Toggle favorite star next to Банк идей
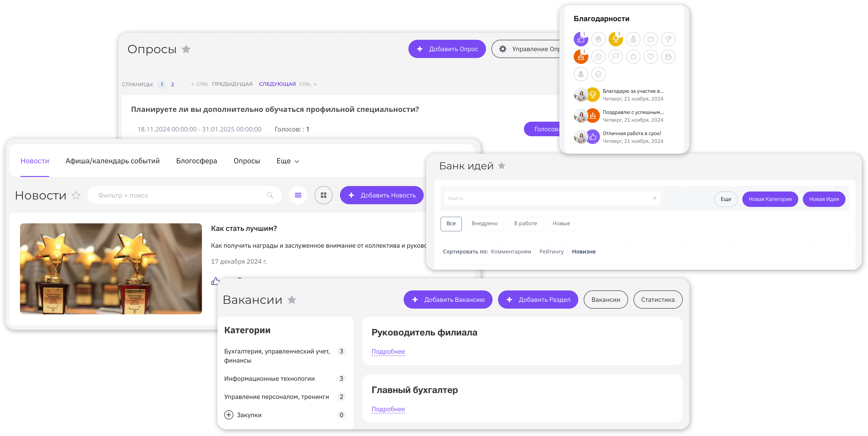 [501, 166]
